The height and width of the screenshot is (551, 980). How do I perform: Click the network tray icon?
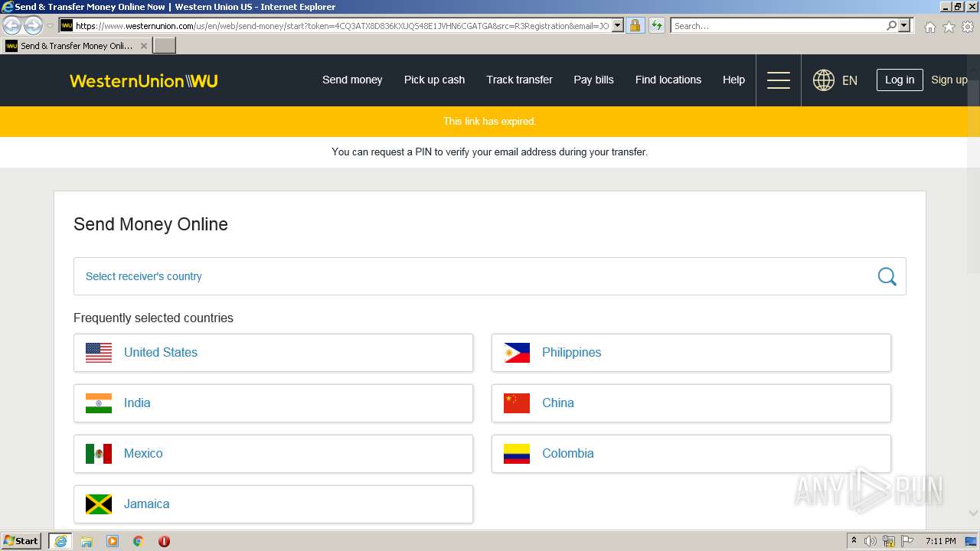click(x=889, y=541)
